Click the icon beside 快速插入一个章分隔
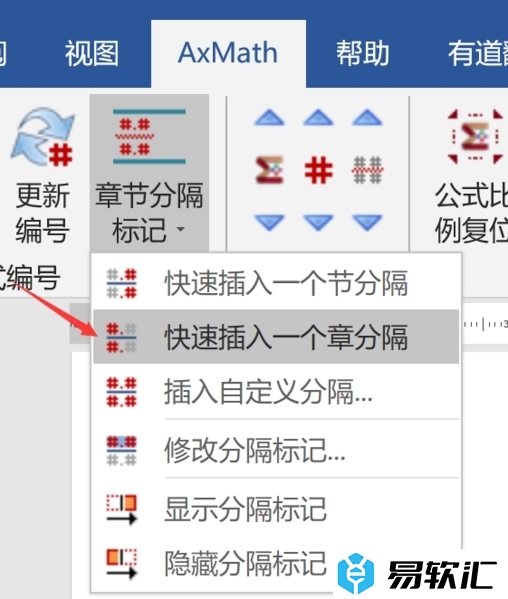The height and width of the screenshot is (599, 508). [x=121, y=337]
